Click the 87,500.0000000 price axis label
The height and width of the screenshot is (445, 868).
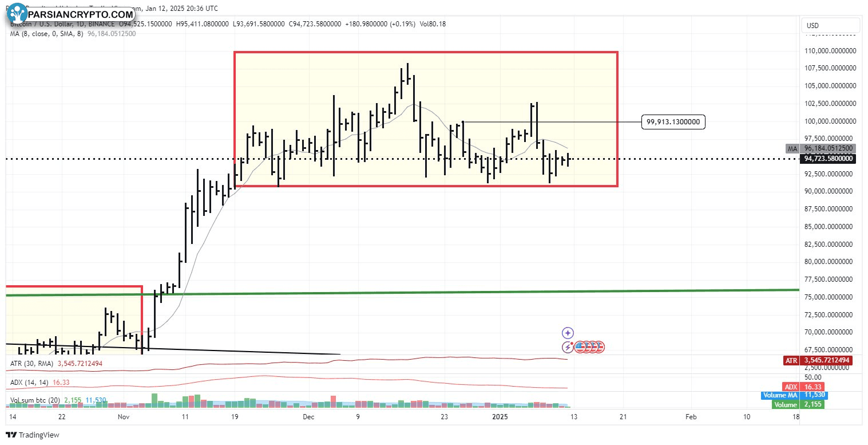830,209
